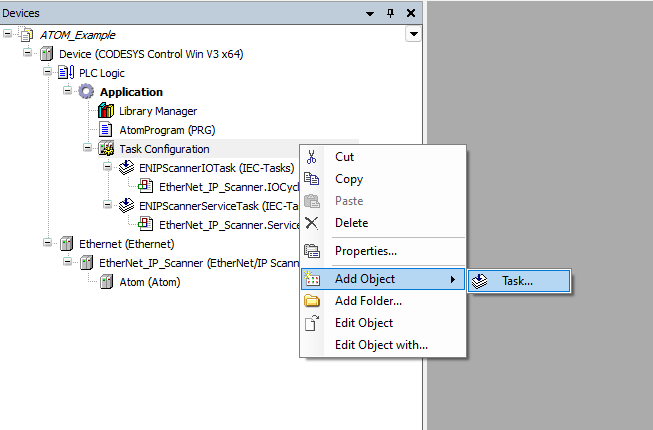Choose Cut from the context menu

click(x=382, y=157)
